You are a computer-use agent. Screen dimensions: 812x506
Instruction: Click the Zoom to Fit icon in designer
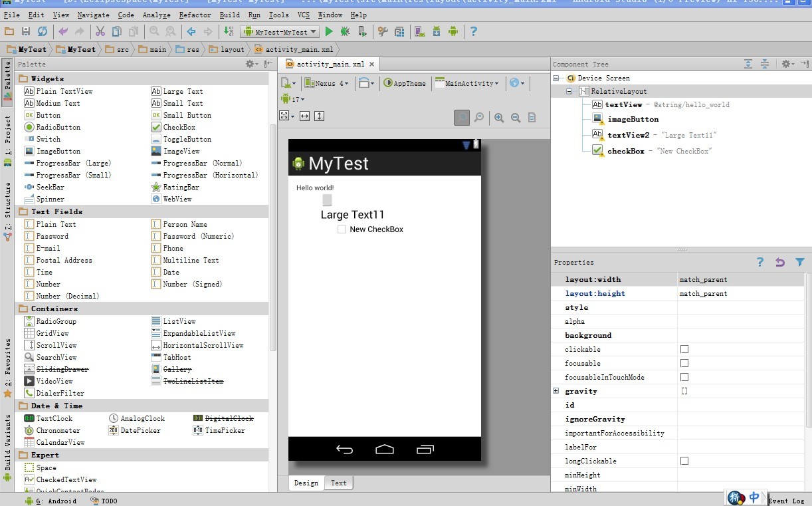tap(462, 118)
